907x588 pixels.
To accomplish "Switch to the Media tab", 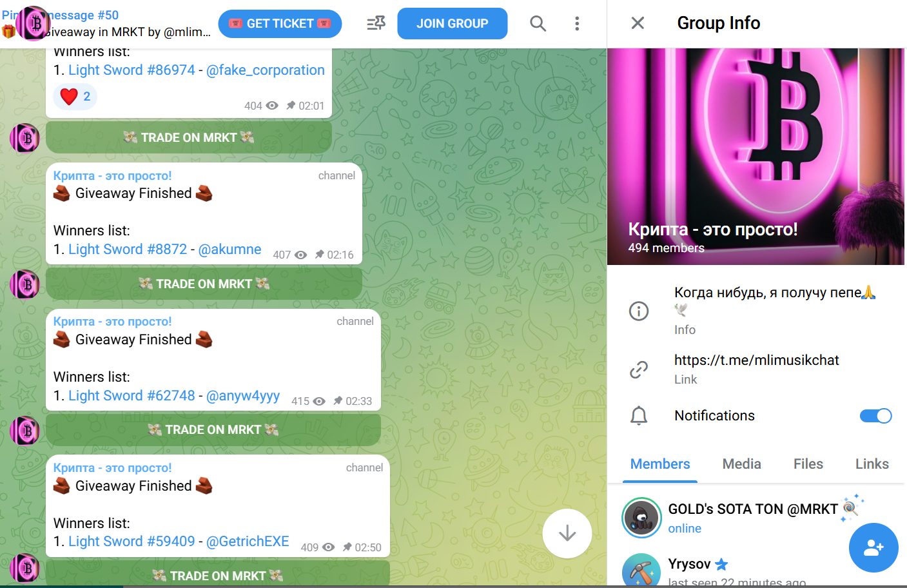I will 741,464.
